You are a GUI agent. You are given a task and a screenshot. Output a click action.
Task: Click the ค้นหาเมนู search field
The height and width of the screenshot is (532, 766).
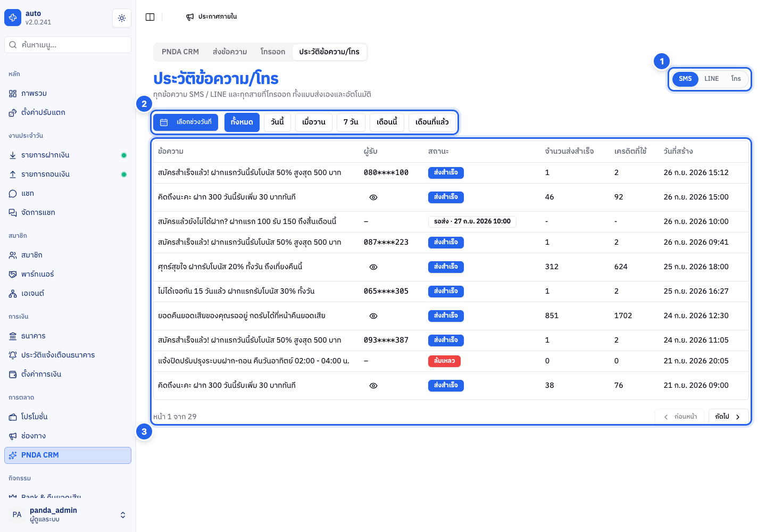(x=68, y=45)
